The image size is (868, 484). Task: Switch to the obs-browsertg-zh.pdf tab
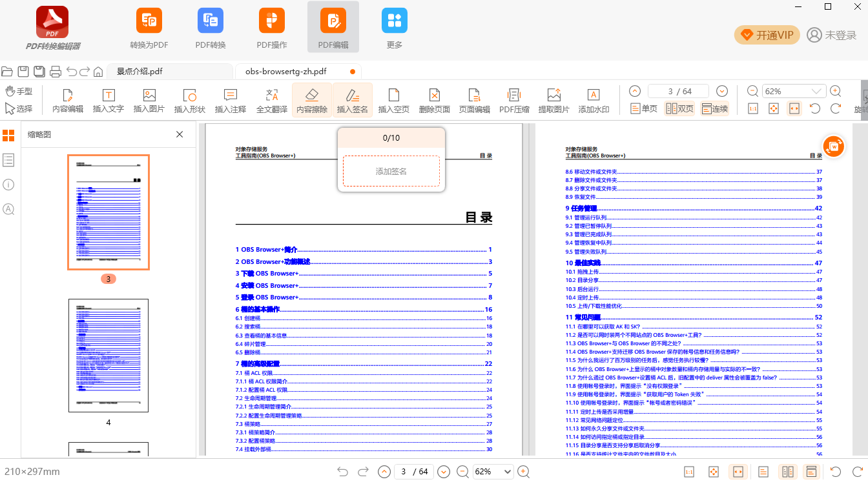click(x=298, y=71)
